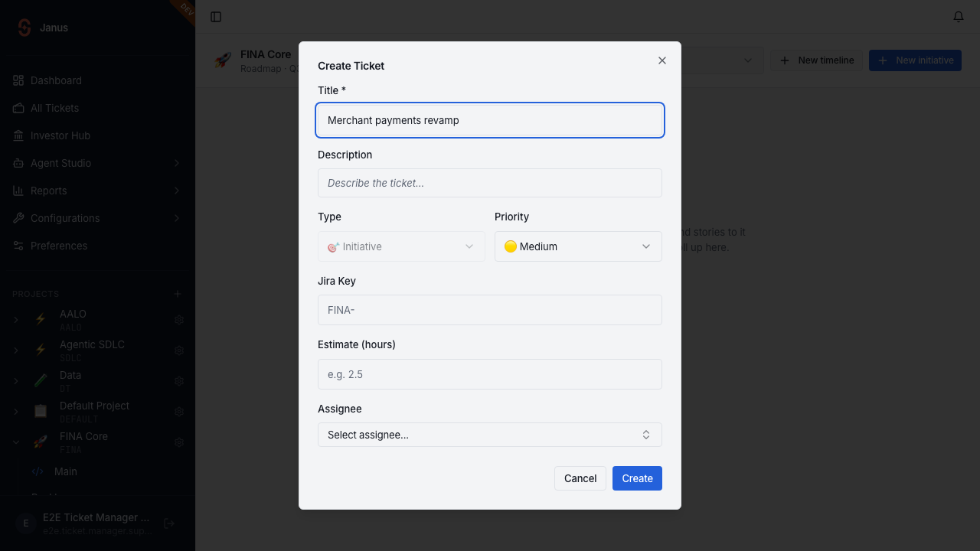Viewport: 980px width, 551px height.
Task: Collapse the FINA Core project
Action: click(x=16, y=442)
